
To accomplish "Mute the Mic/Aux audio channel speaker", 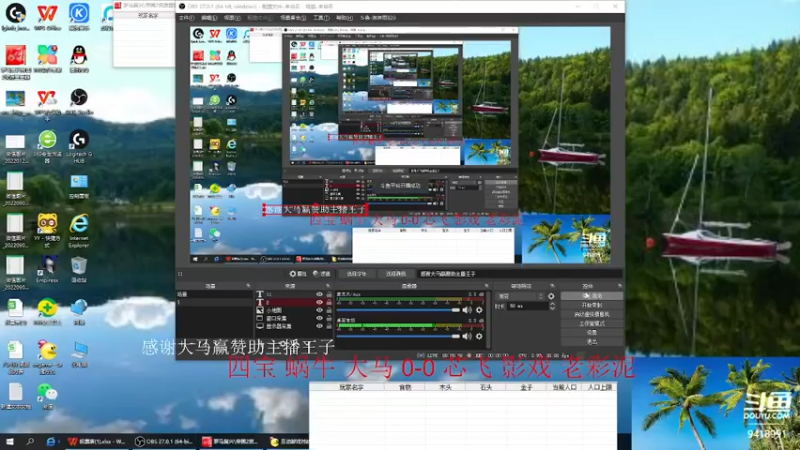I will coord(466,310).
